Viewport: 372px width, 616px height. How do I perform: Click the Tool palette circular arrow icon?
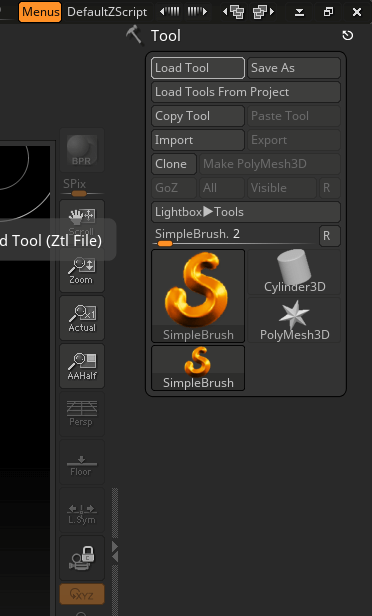[348, 36]
